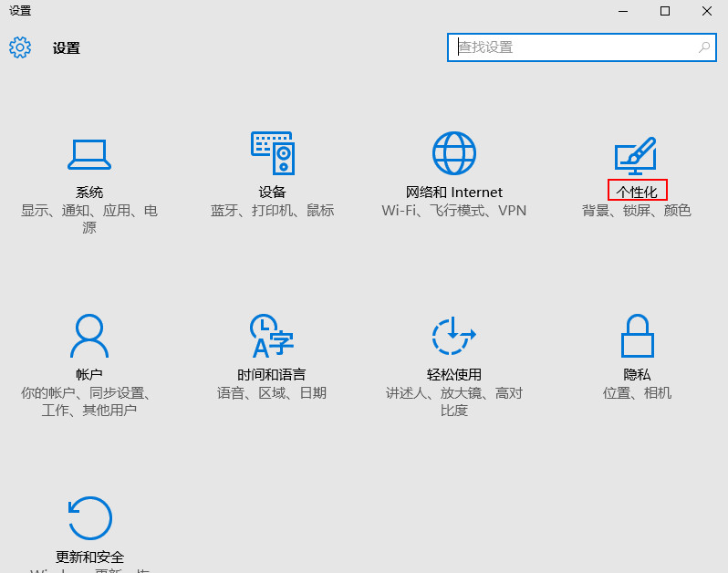This screenshot has height=573, width=728.
Task: Maximize the Settings window
Action: [x=665, y=11]
